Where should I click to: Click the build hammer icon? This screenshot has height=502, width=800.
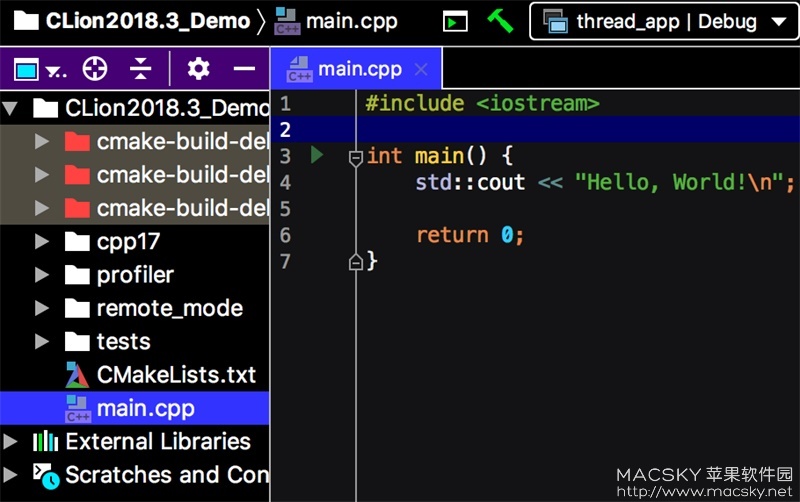pyautogui.click(x=500, y=21)
